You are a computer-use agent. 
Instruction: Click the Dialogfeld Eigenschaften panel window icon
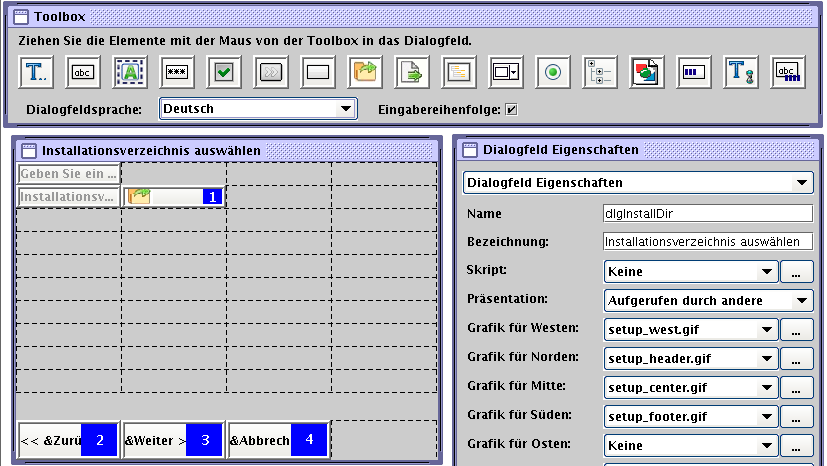point(469,150)
